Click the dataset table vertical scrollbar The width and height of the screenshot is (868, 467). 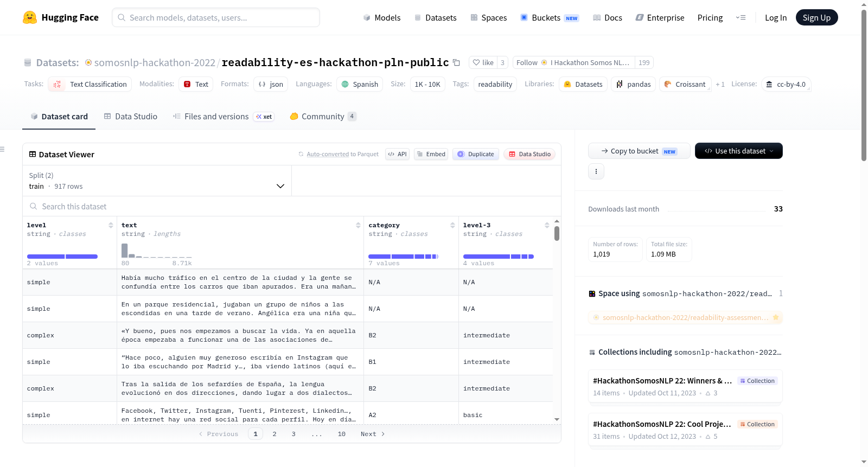557,233
